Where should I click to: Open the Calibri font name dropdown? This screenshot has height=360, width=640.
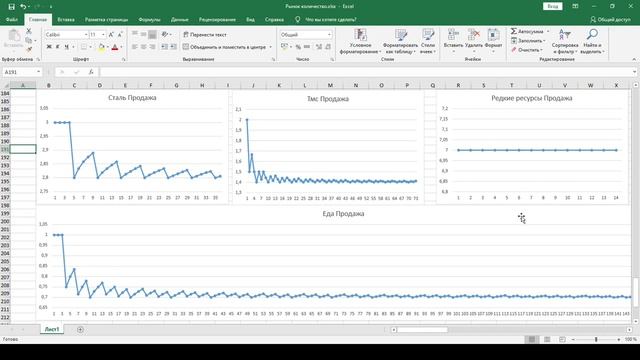(86, 35)
